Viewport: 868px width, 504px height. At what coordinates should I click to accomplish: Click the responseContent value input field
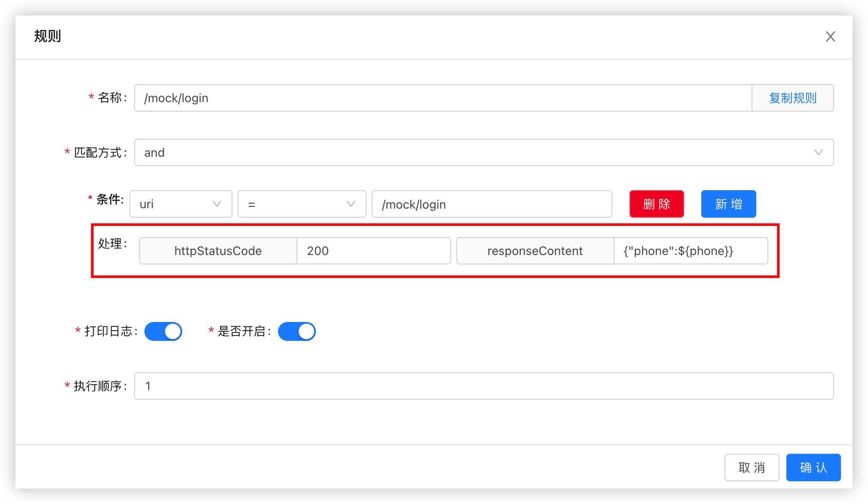pos(690,251)
